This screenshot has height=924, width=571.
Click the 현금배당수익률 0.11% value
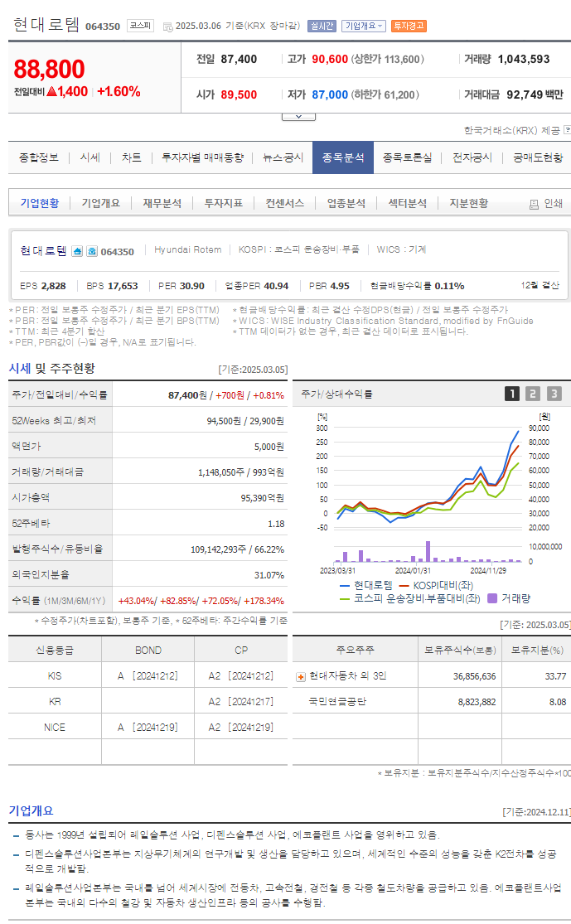[449, 286]
